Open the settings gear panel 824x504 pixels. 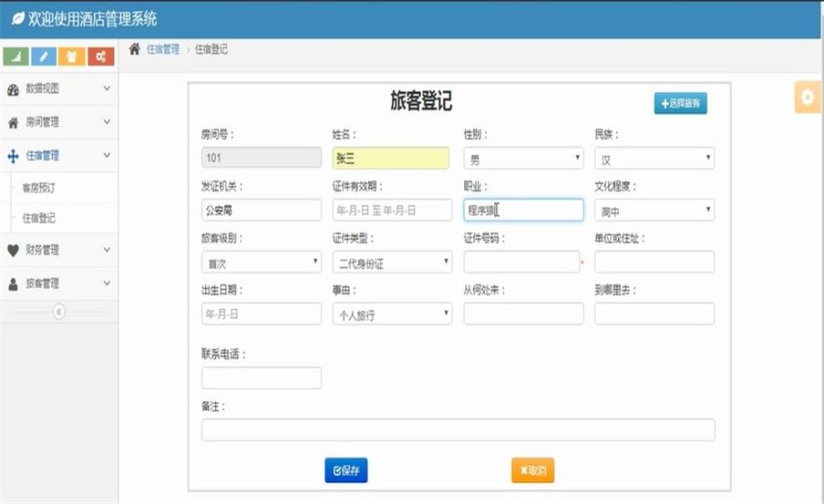[808, 97]
